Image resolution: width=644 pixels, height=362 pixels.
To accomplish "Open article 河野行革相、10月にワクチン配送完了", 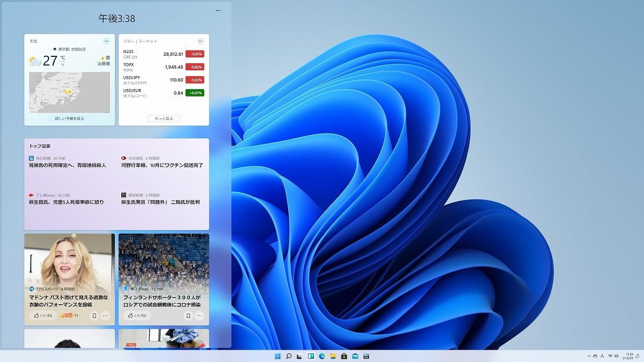I will (162, 165).
